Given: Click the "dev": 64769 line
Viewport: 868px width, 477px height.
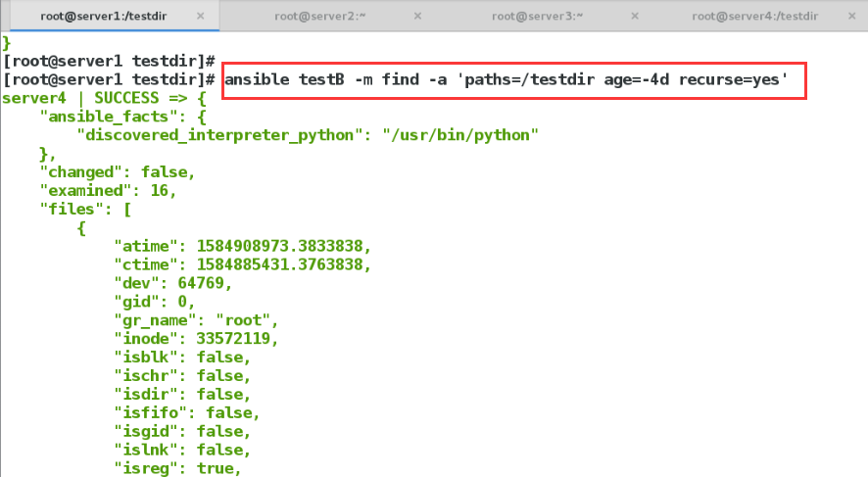Looking at the screenshot, I should [172, 283].
